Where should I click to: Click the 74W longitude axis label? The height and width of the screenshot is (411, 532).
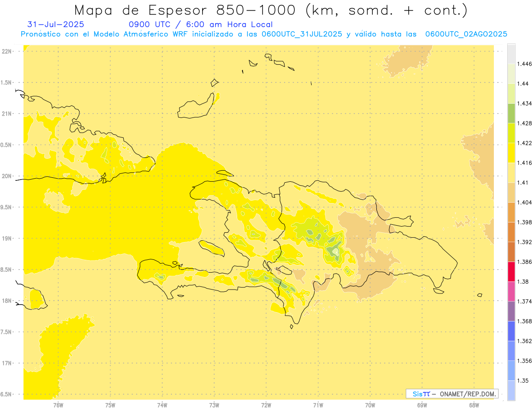(162, 406)
